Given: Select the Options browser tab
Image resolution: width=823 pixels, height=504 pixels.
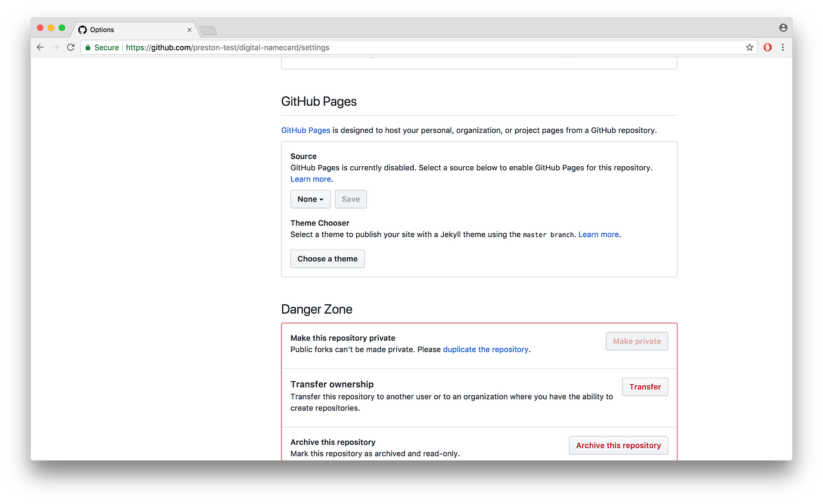Looking at the screenshot, I should pyautogui.click(x=134, y=30).
